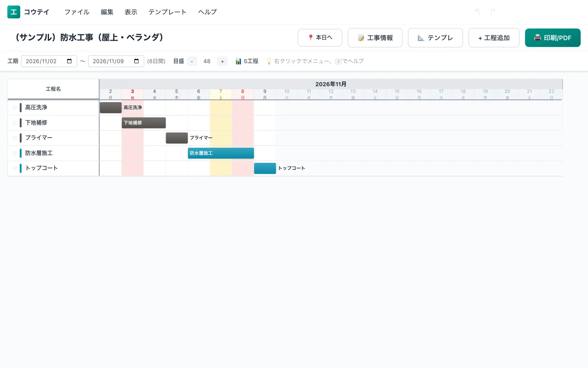
Task: Click the blue color marker of 防水層施工
Action: pos(21,153)
